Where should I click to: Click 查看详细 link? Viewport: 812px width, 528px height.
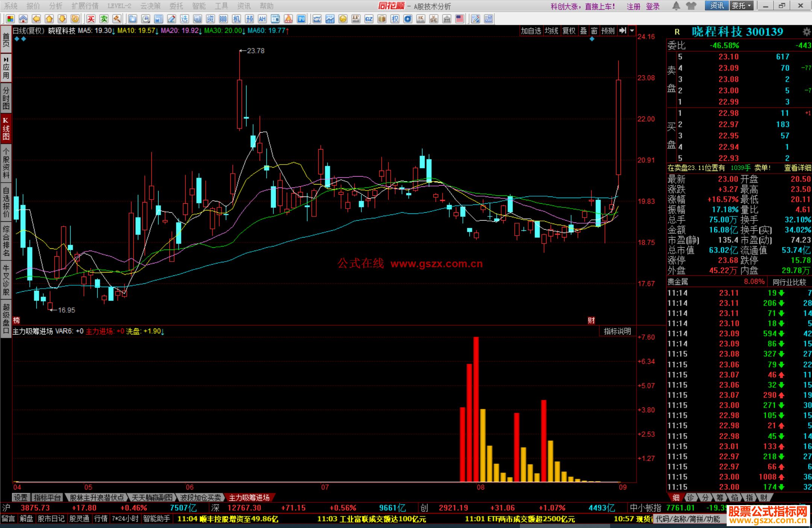point(797,168)
